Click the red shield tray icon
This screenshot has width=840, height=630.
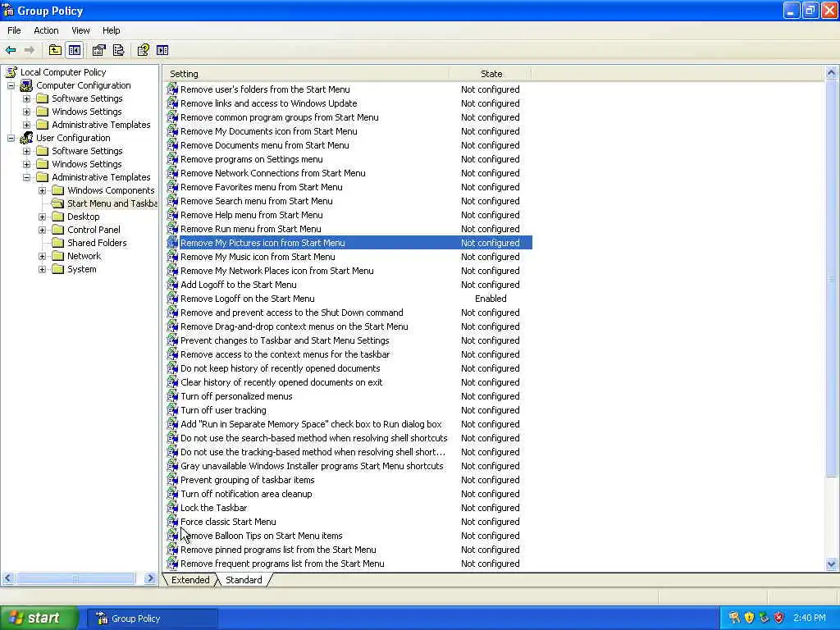(779, 618)
